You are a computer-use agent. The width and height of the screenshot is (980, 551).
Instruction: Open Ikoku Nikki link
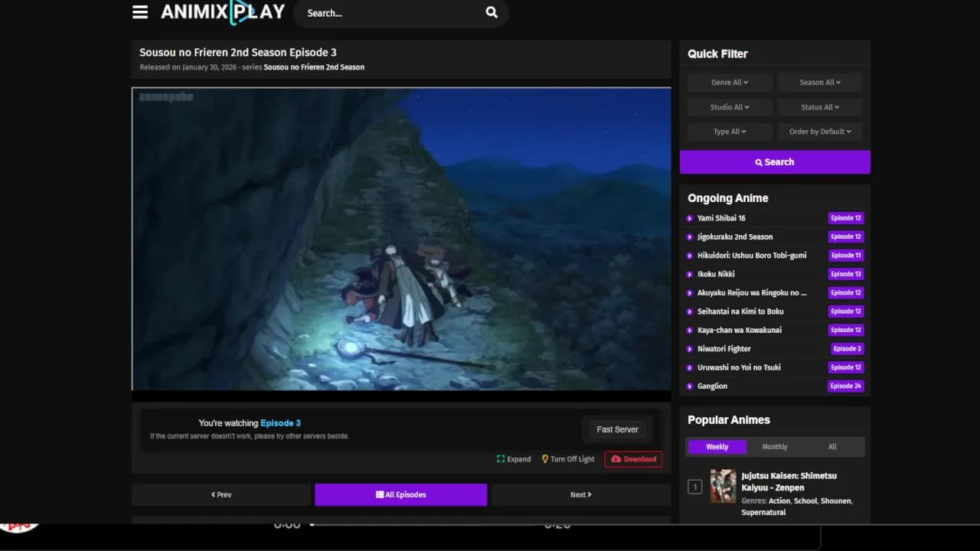[716, 274]
